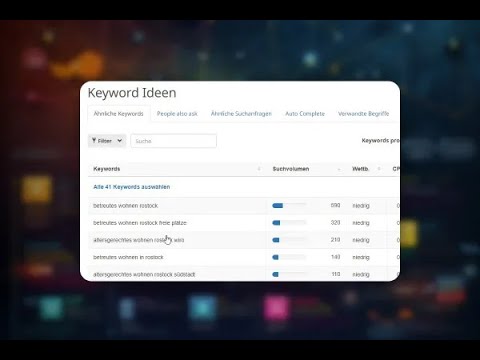Sort by the Wettb. column sort arrow
This screenshot has width=480, height=360.
[x=379, y=169]
